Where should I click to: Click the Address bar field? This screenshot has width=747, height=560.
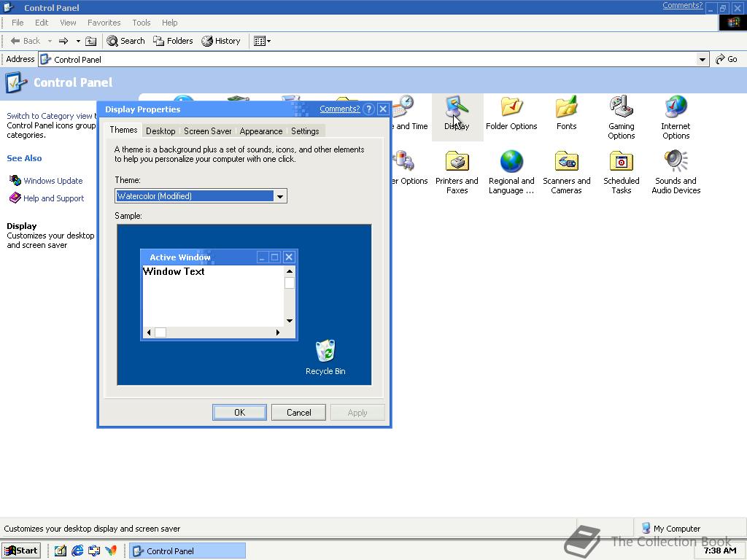tap(373, 60)
